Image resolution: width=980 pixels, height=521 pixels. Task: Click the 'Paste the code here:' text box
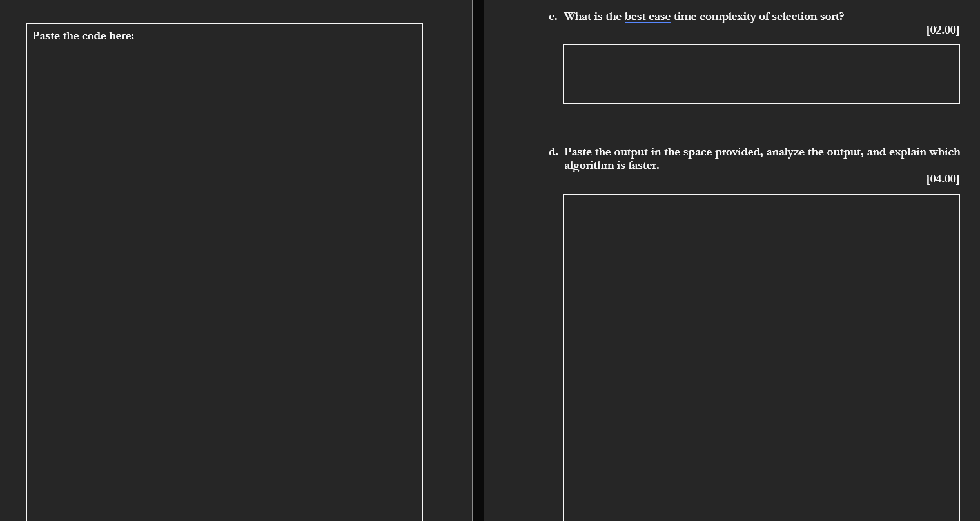tap(224, 272)
